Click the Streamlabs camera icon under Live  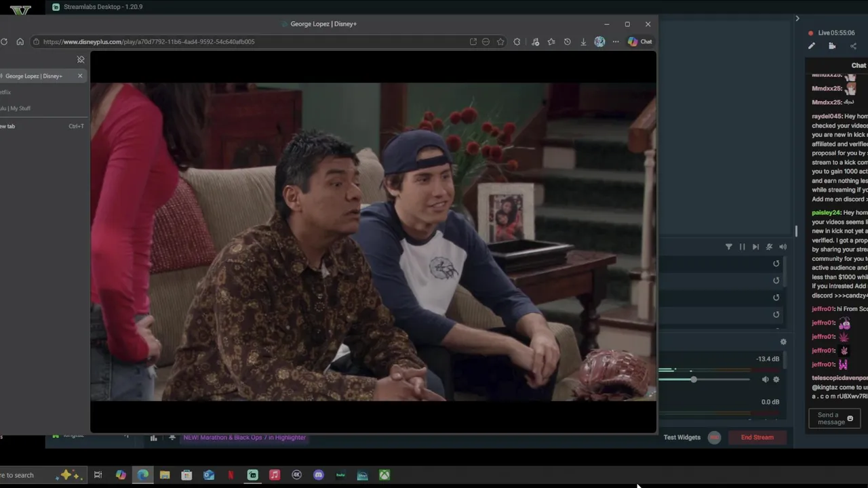tap(832, 46)
